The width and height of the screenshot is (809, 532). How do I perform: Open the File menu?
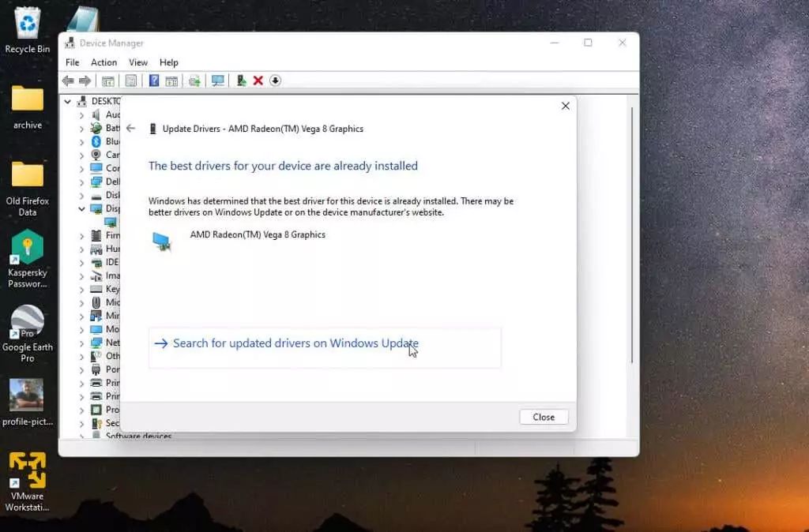(72, 62)
